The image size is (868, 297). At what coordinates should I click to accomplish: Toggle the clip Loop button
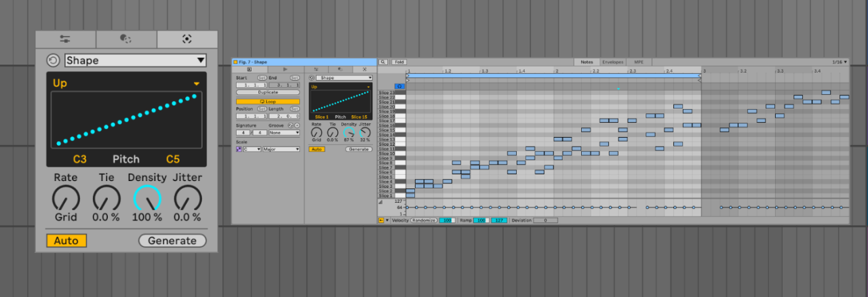[x=267, y=101]
